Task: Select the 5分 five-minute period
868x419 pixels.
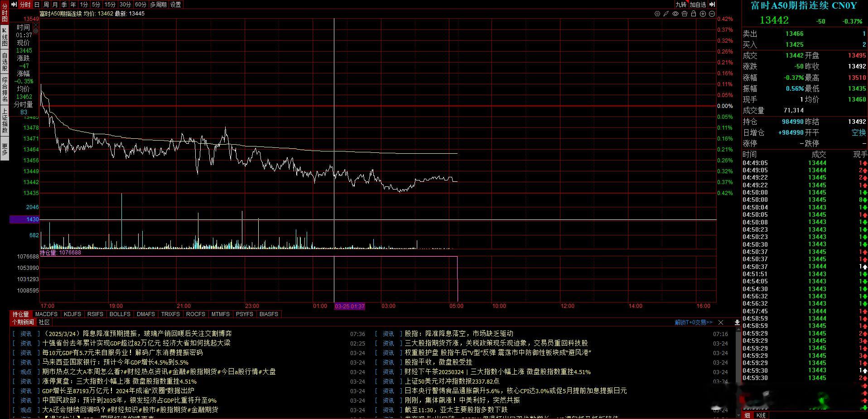Action: (96, 5)
